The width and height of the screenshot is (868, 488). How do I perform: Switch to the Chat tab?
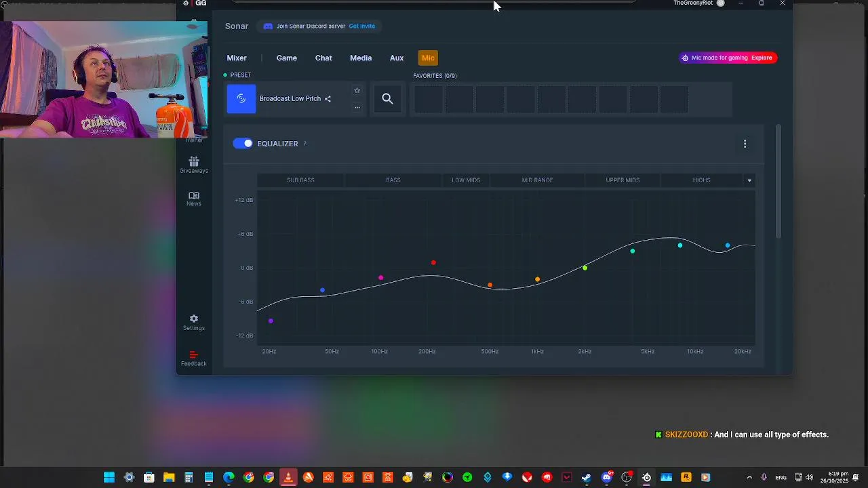[323, 58]
